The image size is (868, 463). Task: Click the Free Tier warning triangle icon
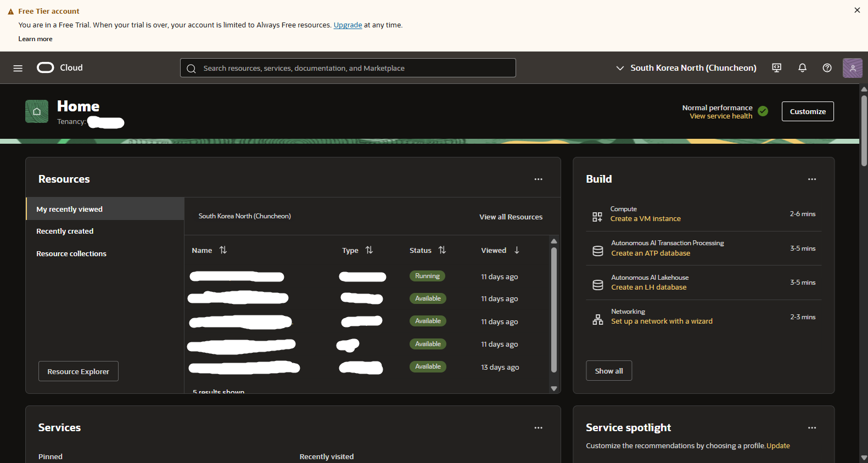click(x=10, y=12)
